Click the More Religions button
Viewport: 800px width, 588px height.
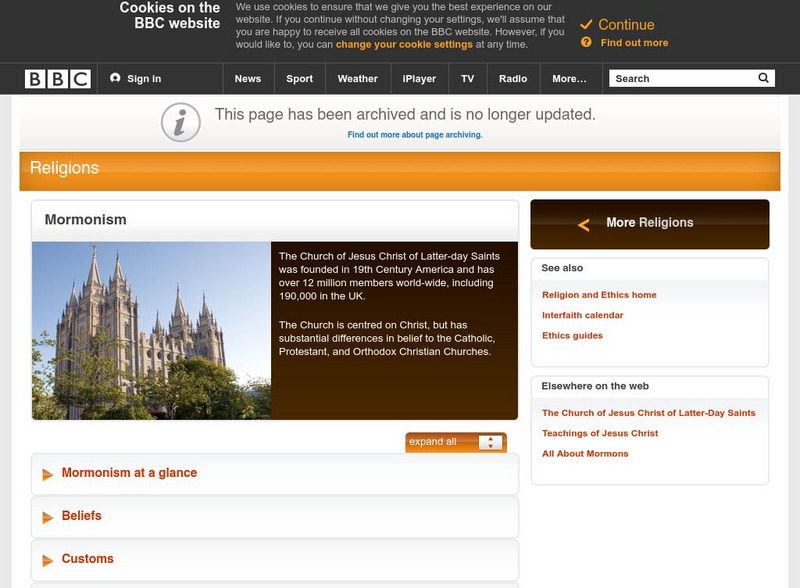click(x=649, y=224)
